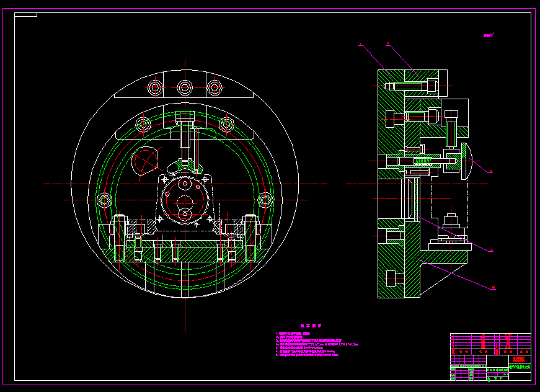Pick the left bolt of the top clamp plate
The width and height of the screenshot is (540, 392).
155,87
